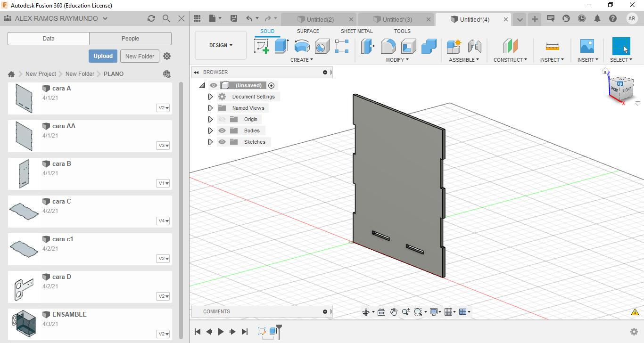Screen dimensions: 644x343
Task: Expand the Origin node
Action: pos(210,119)
